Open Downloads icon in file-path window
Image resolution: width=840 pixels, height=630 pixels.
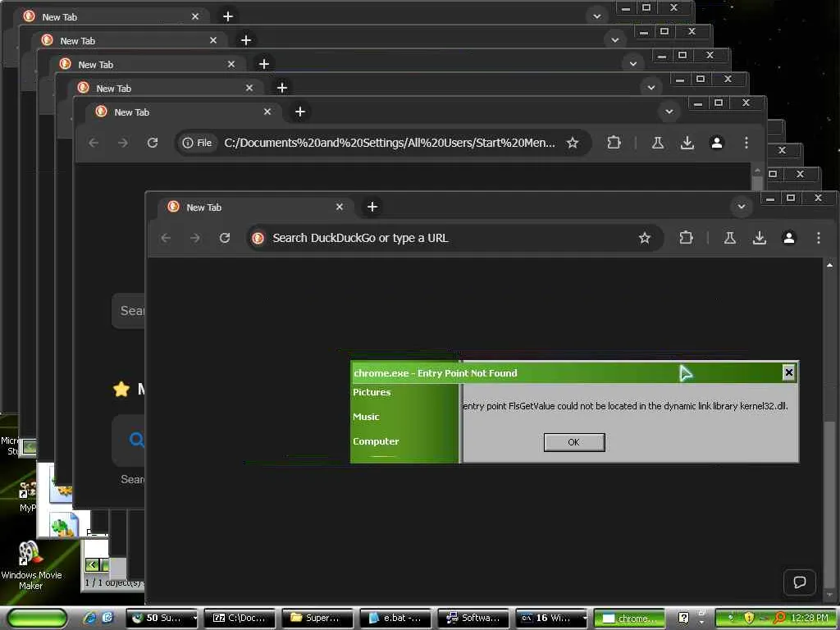click(x=687, y=143)
